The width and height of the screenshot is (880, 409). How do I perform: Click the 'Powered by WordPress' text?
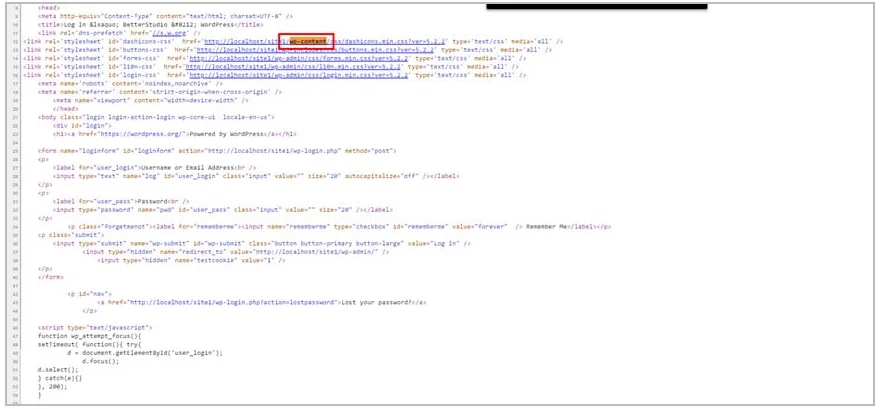(226, 134)
